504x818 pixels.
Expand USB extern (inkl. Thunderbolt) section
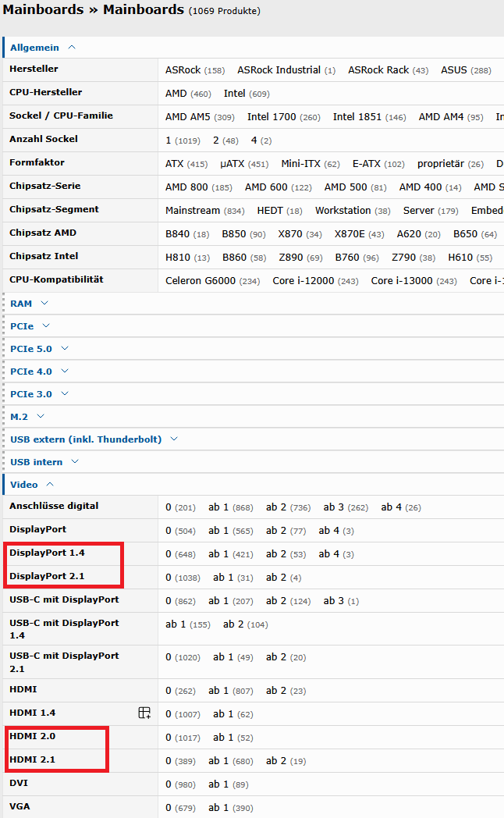[94, 439]
